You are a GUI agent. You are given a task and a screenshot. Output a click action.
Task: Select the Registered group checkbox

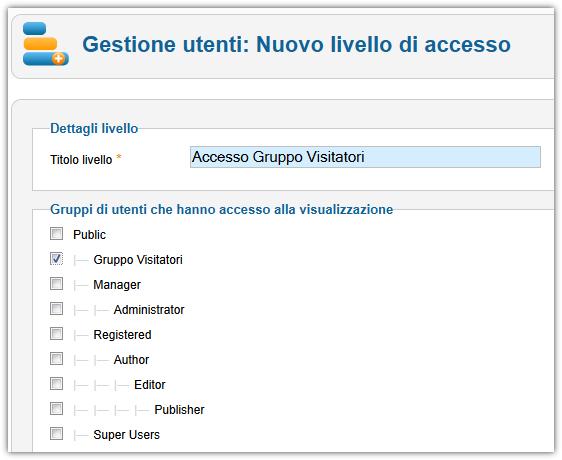56,334
